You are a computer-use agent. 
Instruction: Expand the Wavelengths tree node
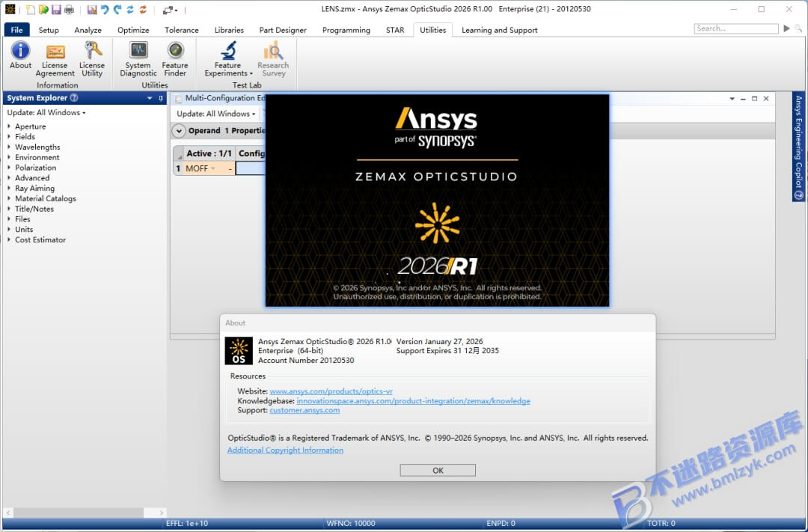coord(9,147)
